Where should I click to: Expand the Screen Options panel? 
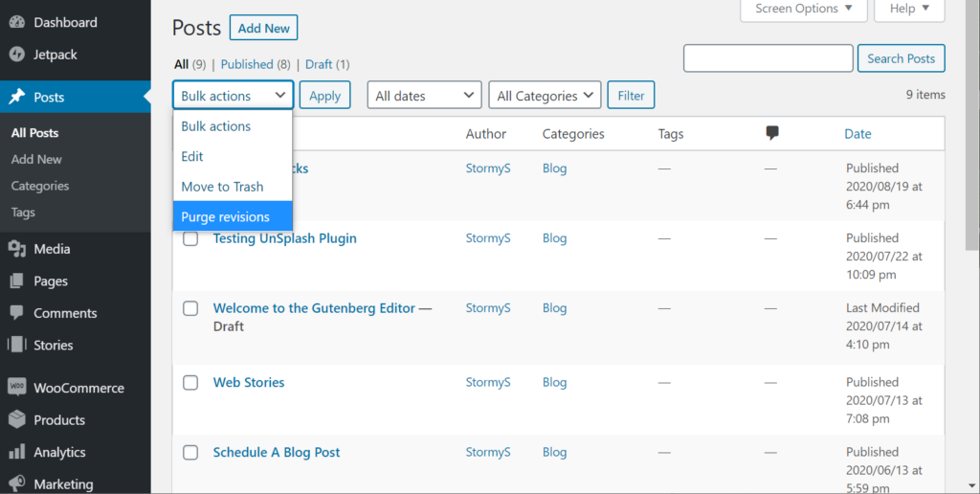[x=803, y=9]
